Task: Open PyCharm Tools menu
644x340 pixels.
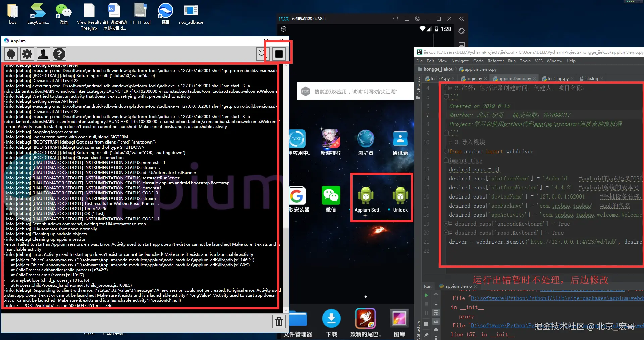Action: pos(525,61)
